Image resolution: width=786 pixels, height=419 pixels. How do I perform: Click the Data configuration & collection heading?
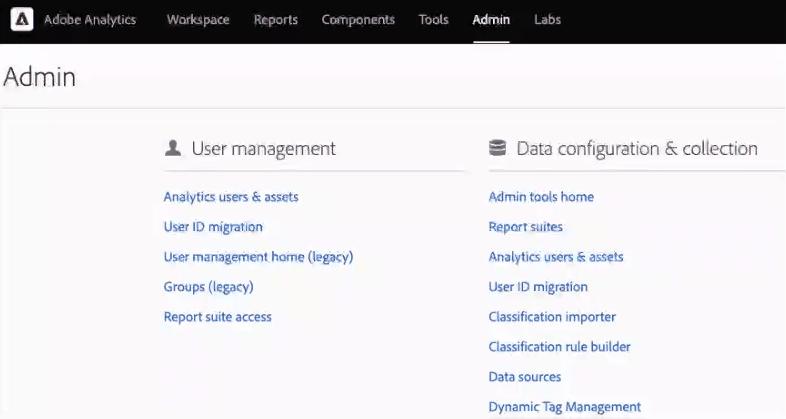pos(637,148)
